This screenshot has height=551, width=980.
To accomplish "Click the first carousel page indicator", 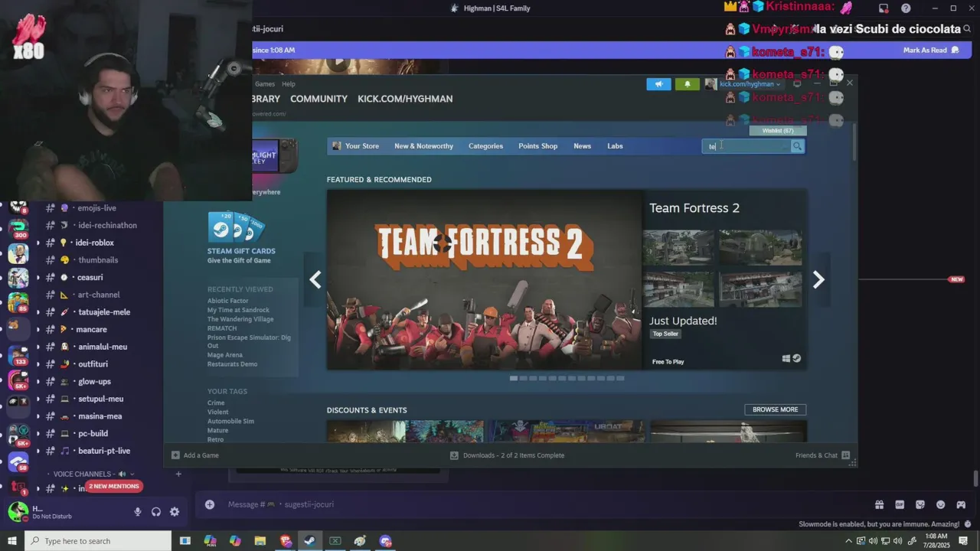I will (x=514, y=378).
